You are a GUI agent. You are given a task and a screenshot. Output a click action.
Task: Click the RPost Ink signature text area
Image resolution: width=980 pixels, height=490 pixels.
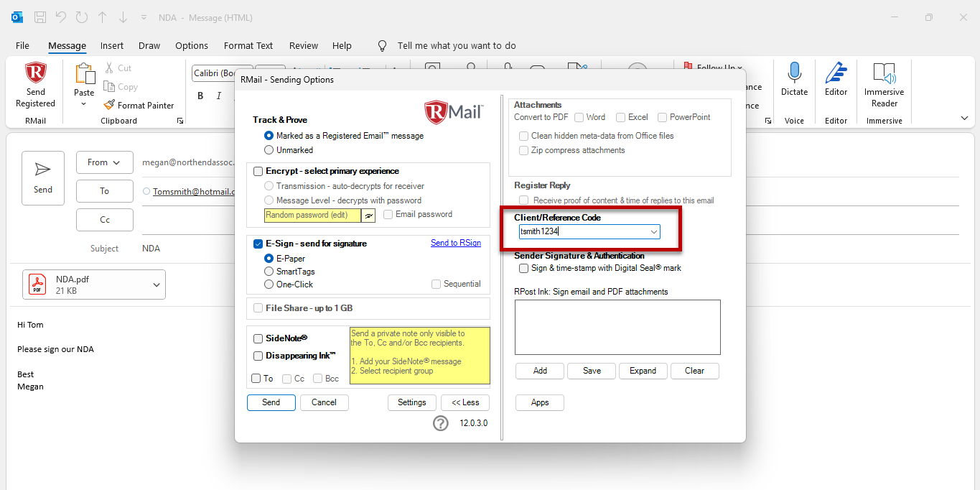pos(617,327)
